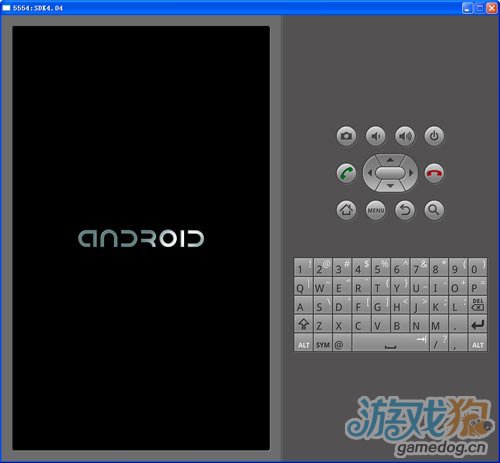Click the D-pad left arrow
Viewport: 500px width, 463px height.
click(369, 173)
